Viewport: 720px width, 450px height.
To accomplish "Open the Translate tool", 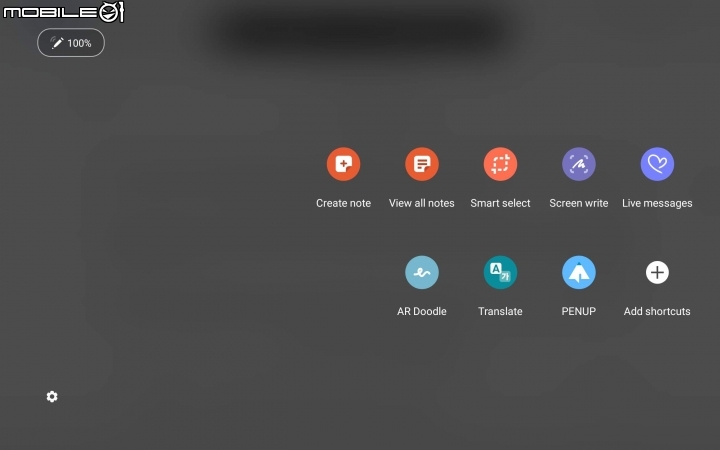I will tap(500, 272).
